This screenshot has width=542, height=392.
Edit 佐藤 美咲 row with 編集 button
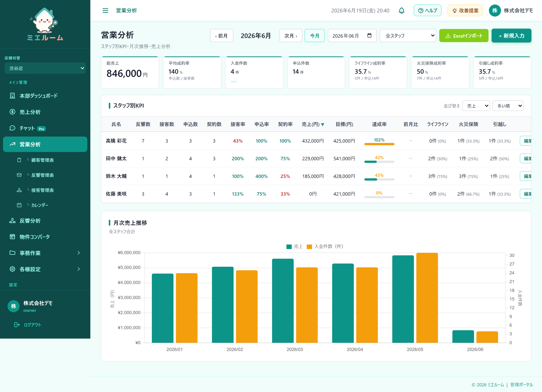coord(526,194)
